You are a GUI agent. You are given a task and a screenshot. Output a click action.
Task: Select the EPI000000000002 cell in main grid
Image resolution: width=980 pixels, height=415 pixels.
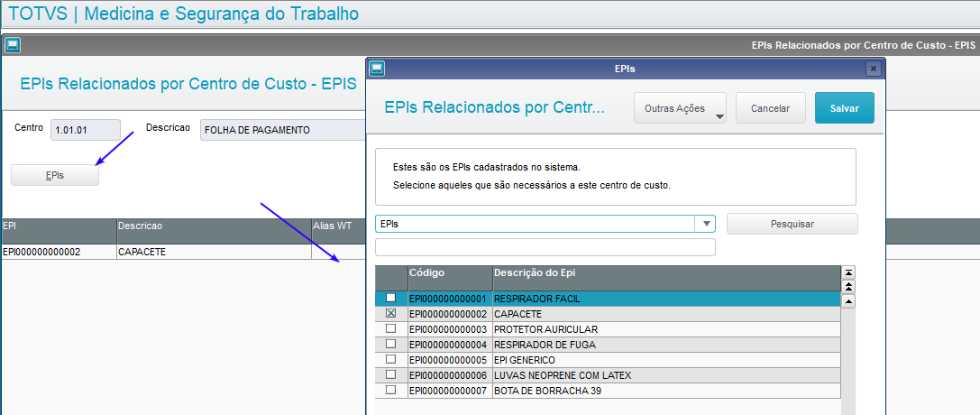click(x=59, y=252)
